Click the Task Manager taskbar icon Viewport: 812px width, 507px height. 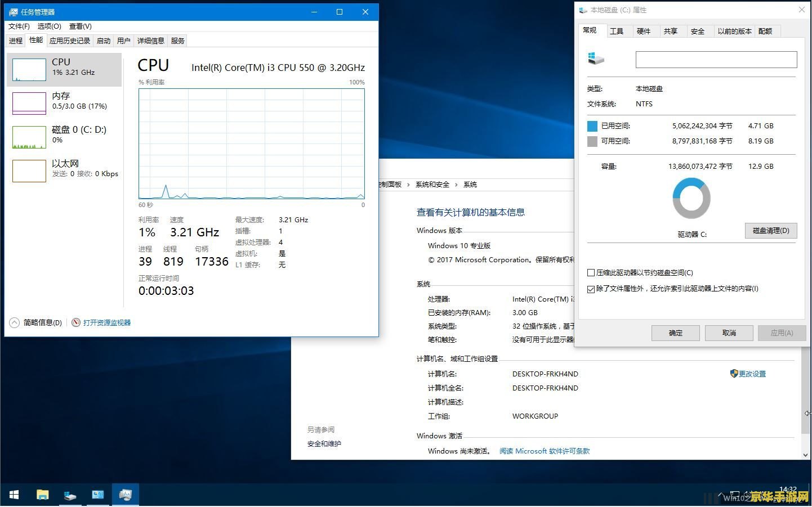tap(125, 495)
